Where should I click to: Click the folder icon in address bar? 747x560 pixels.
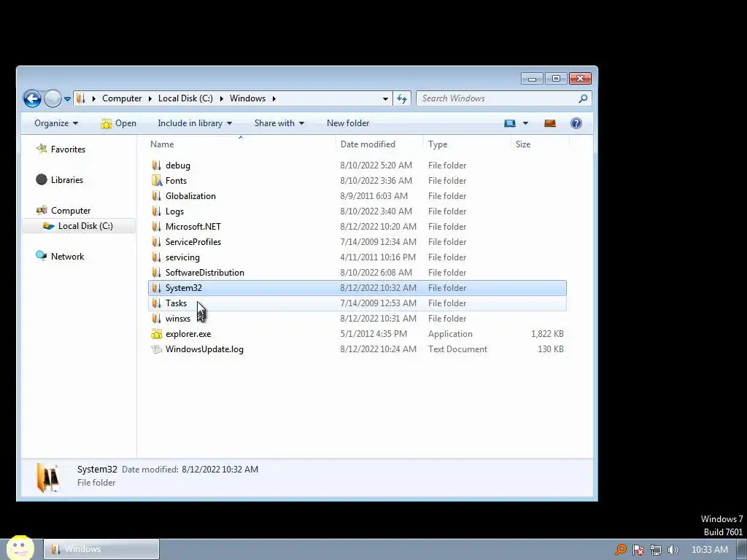[80, 98]
